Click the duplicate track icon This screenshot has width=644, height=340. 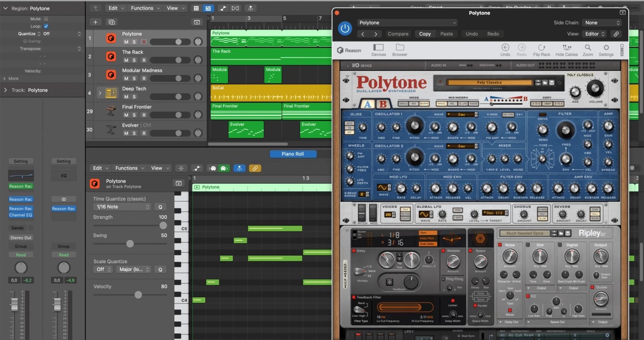(112, 22)
